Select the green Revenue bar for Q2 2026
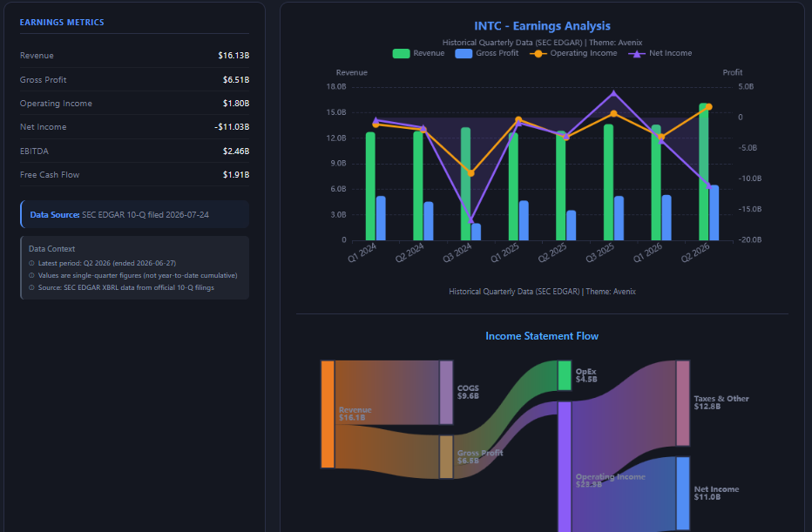 (704, 172)
